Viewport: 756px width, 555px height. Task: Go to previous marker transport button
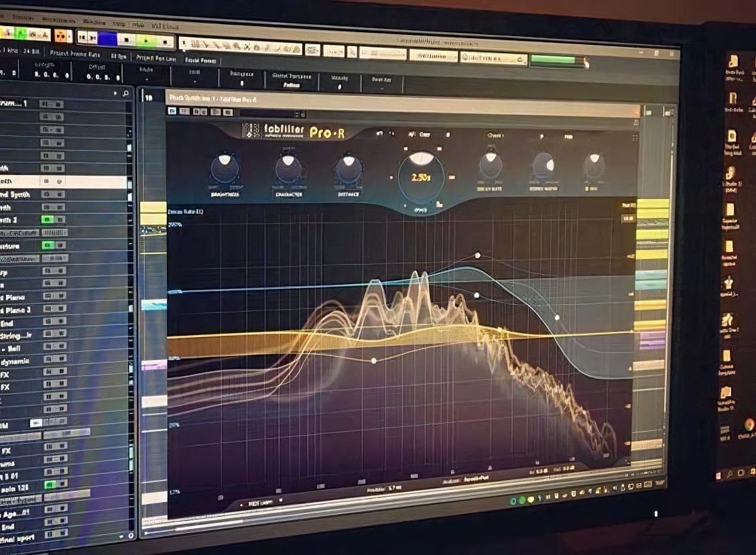82,37
